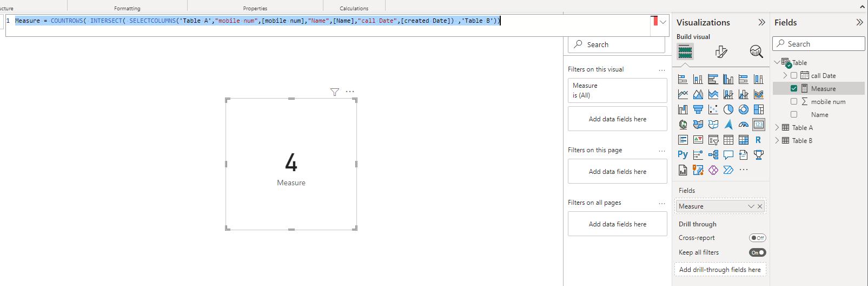Select the Stacked area chart visual
The width and height of the screenshot is (868, 286).
point(713,94)
